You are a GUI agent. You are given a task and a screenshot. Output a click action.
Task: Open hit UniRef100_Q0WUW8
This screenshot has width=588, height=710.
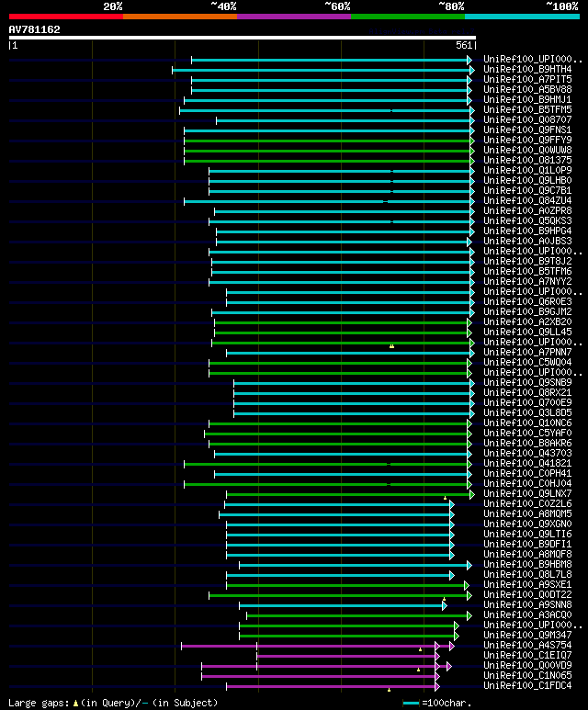(x=527, y=150)
